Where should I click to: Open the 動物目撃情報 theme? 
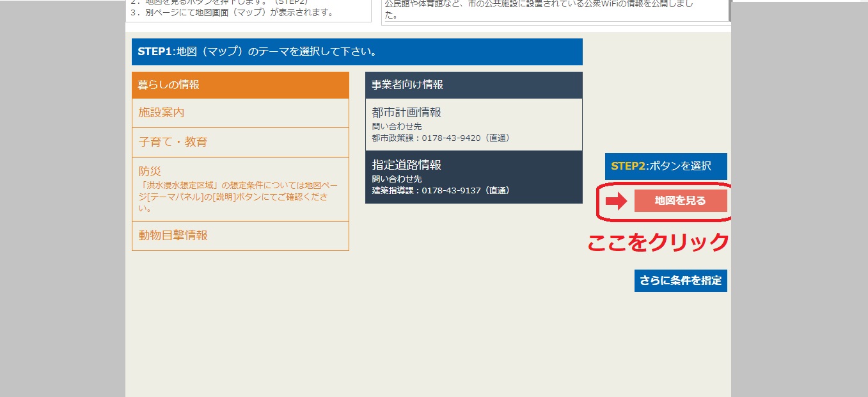click(173, 236)
